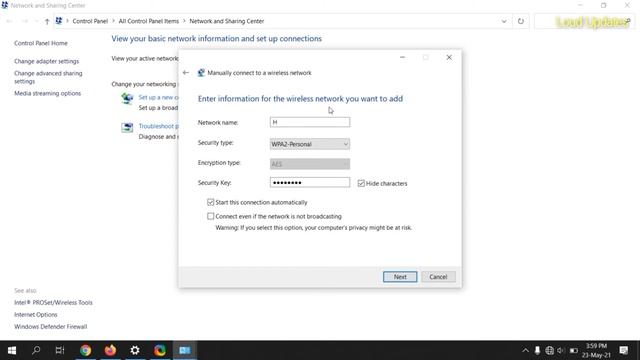Click the Control Panel search box
This screenshot has width=640, height=360.
[584, 21]
